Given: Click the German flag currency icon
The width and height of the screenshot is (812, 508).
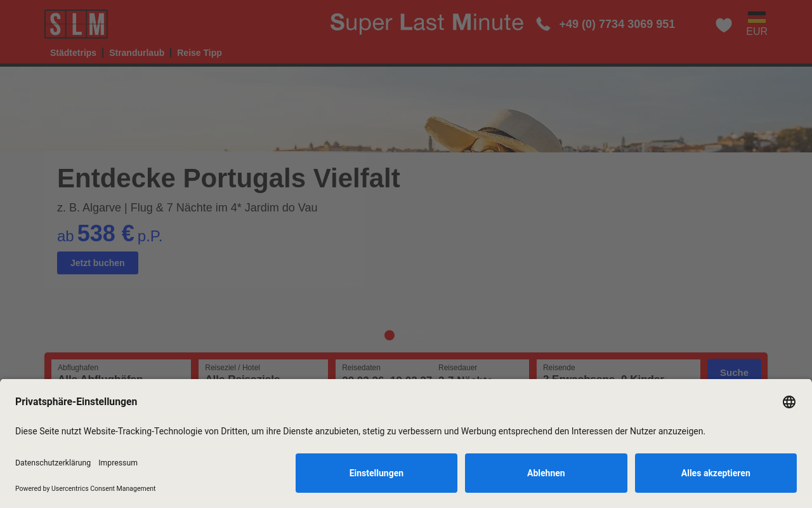Looking at the screenshot, I should tap(757, 18).
